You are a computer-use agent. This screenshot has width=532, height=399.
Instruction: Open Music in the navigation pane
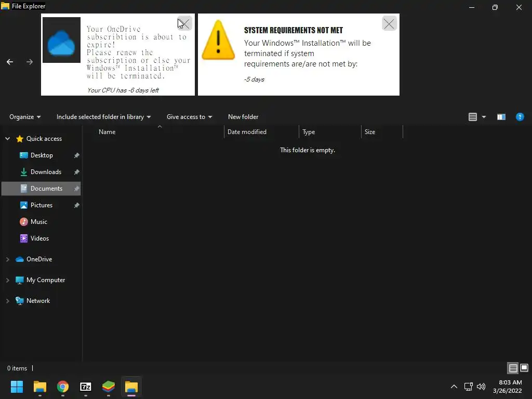[x=38, y=221]
